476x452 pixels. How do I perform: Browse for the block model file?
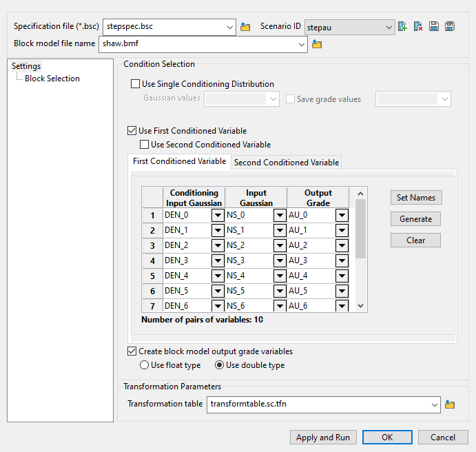(317, 45)
